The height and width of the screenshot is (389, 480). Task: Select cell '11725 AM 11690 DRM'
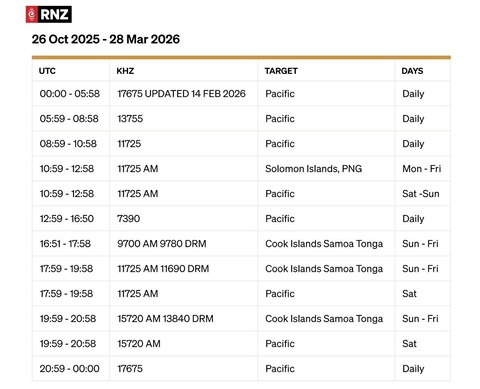163,269
